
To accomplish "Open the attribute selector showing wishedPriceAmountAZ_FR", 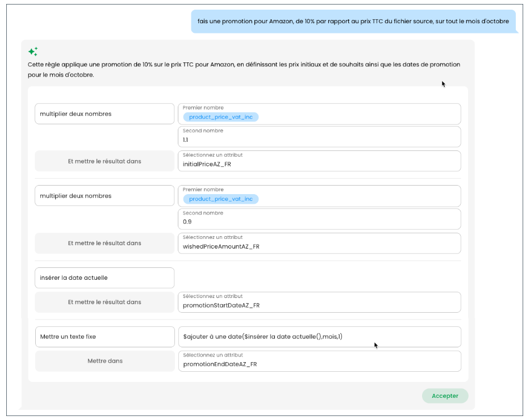I will point(319,243).
